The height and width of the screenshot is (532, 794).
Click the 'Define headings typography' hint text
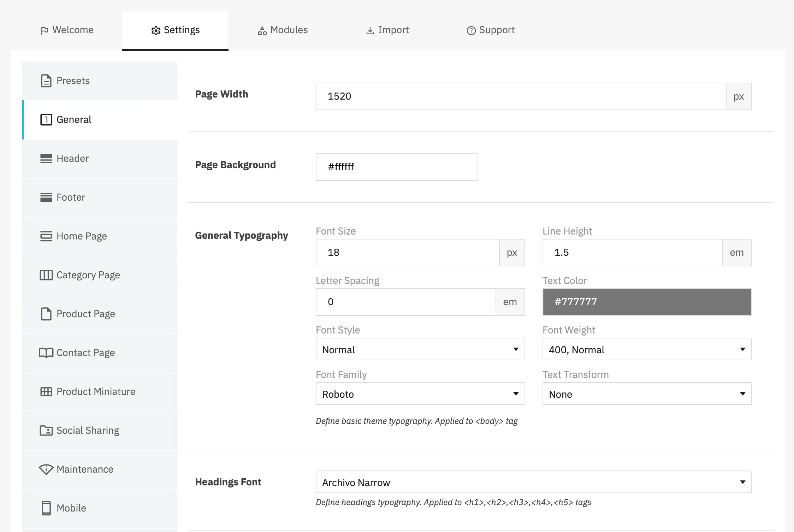point(454,502)
